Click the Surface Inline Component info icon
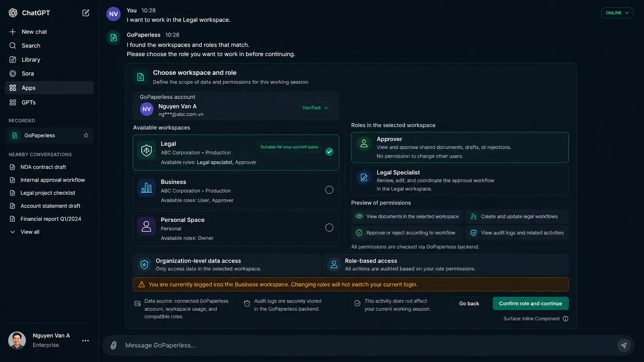 click(565, 319)
